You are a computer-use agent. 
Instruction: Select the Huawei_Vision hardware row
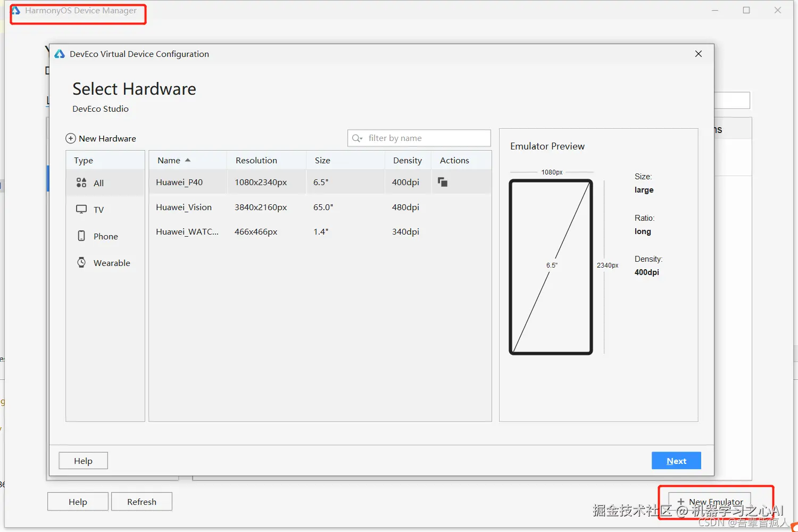pyautogui.click(x=320, y=207)
